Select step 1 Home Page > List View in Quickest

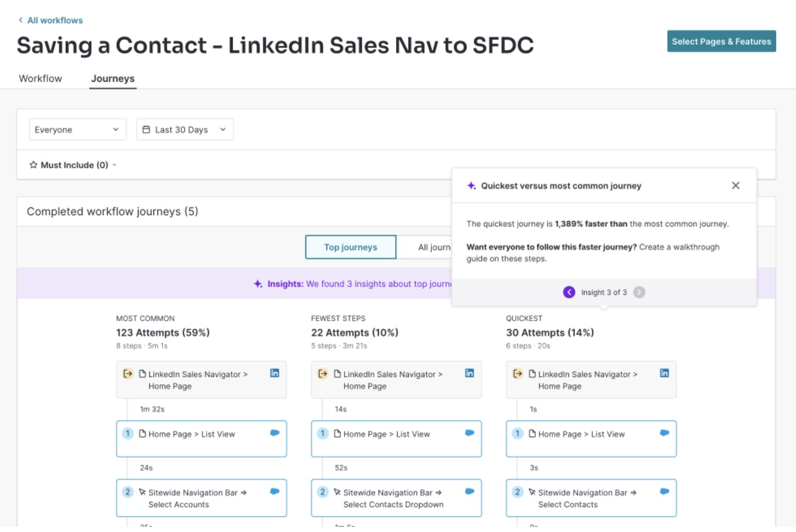pyautogui.click(x=591, y=439)
